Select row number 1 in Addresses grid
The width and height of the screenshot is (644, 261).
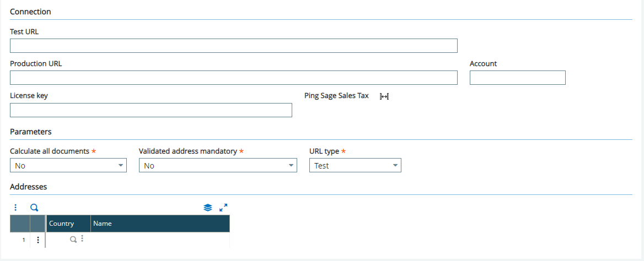click(20, 240)
